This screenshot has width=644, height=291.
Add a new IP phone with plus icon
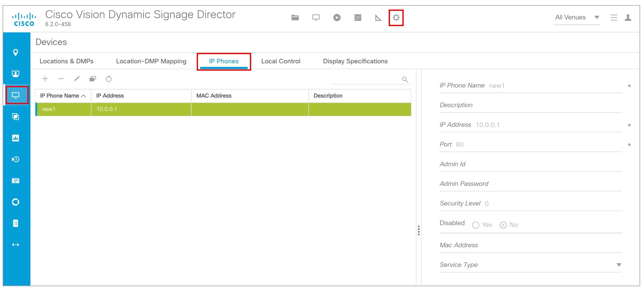[45, 79]
